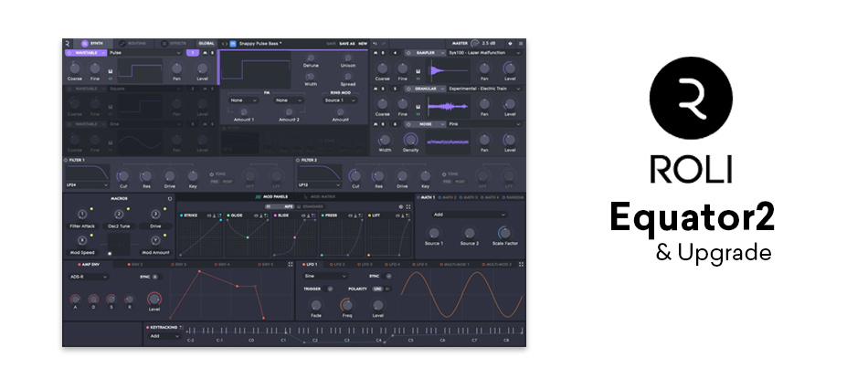Open the Pulse wavetable selection dropdown
This screenshot has height=389, width=868.
coord(145,53)
